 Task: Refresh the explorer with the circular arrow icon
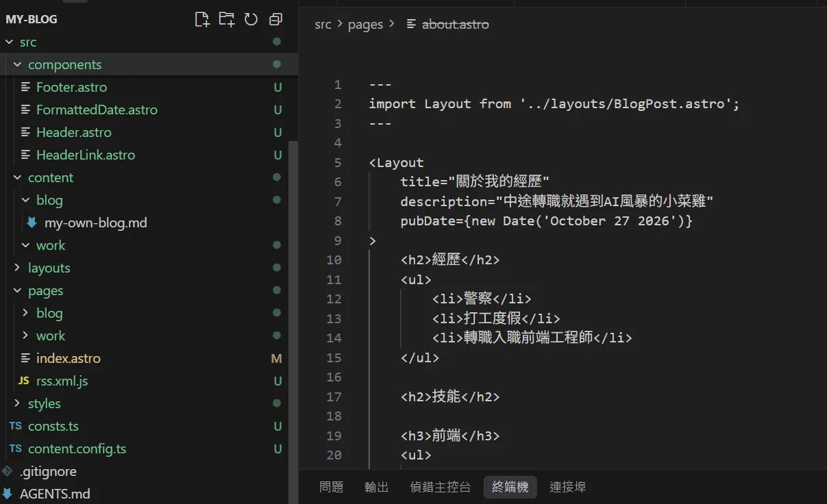pyautogui.click(x=251, y=19)
